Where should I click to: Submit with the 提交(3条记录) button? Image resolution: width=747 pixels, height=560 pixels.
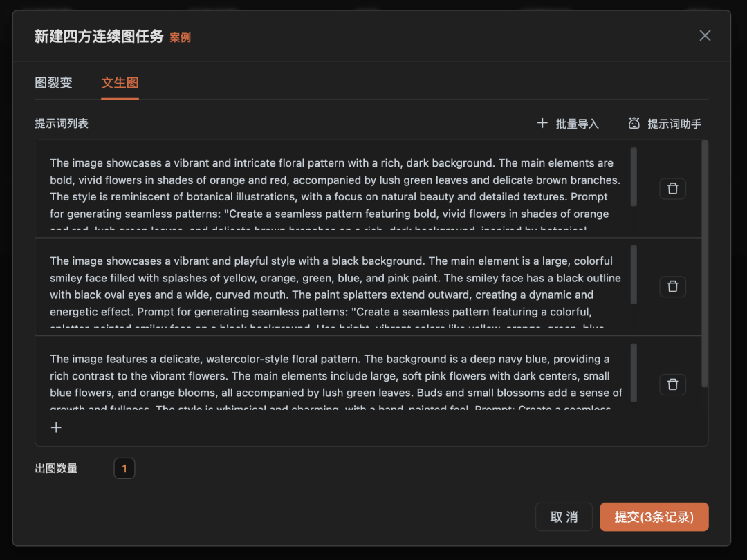[x=654, y=516]
